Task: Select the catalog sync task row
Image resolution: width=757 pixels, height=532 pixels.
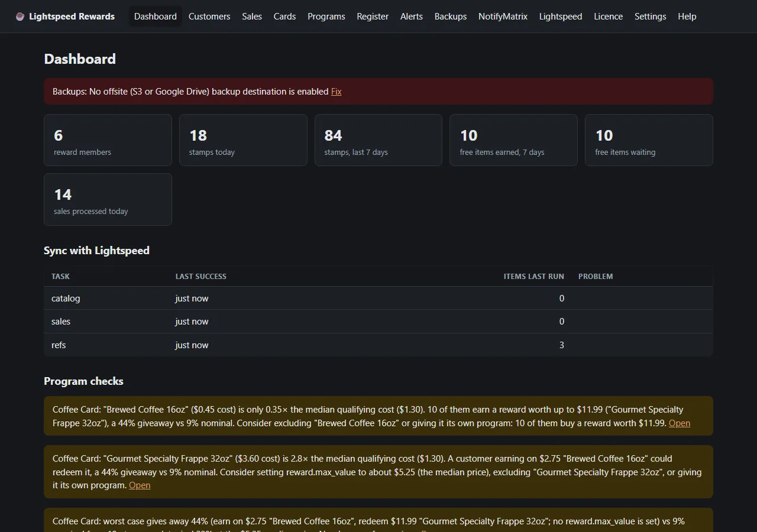Action: tap(378, 299)
